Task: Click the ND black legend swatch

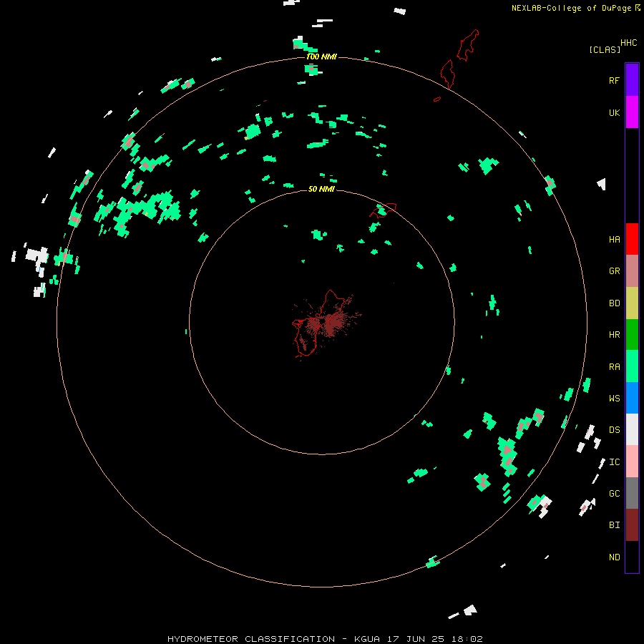Action: coord(632,557)
